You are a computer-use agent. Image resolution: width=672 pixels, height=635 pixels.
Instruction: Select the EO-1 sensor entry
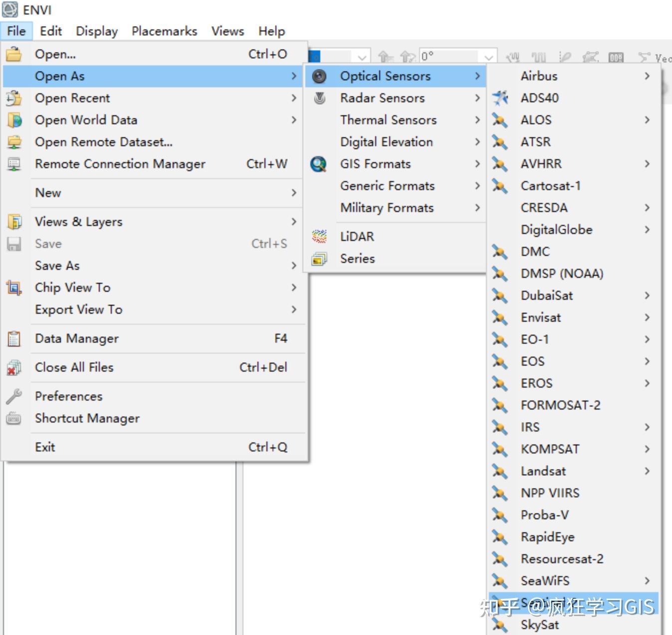click(x=574, y=339)
